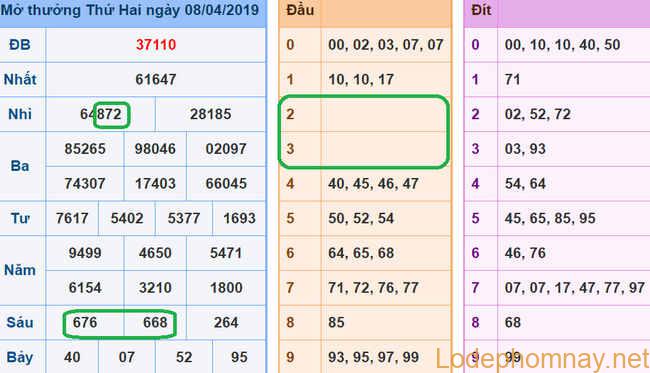The image size is (650, 373).
Task: Select the Nhì row label
Action: click(x=20, y=114)
